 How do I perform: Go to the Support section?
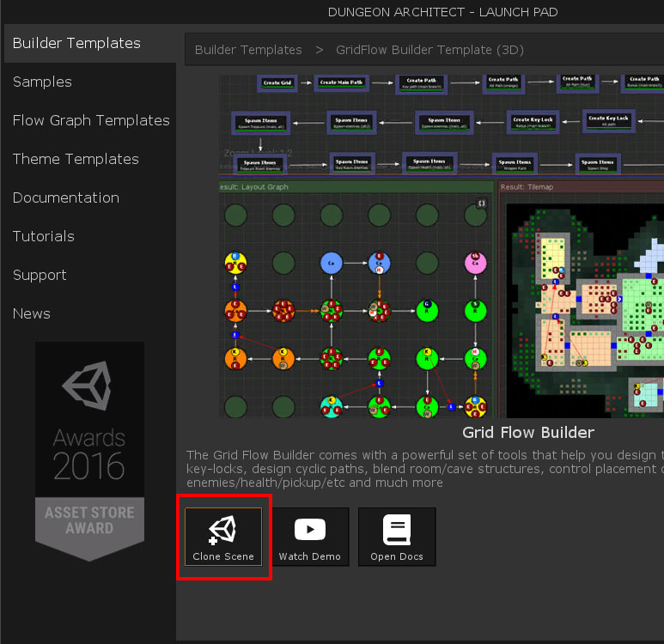90,275
